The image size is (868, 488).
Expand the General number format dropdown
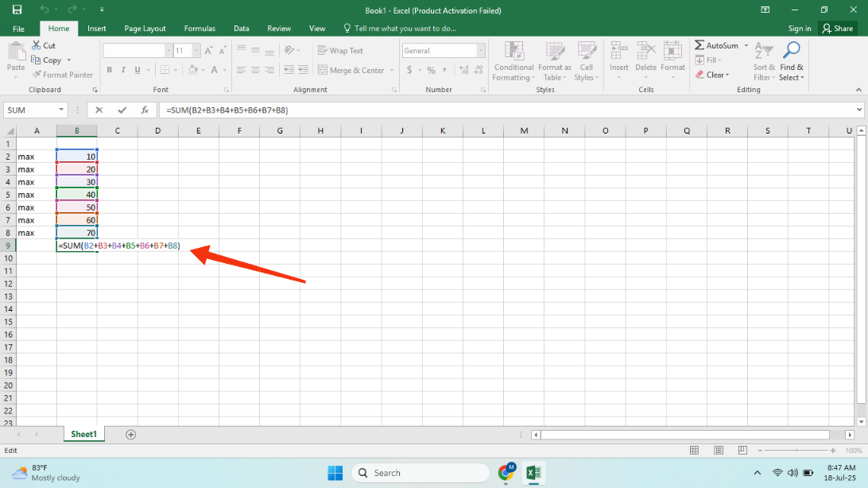click(x=480, y=50)
